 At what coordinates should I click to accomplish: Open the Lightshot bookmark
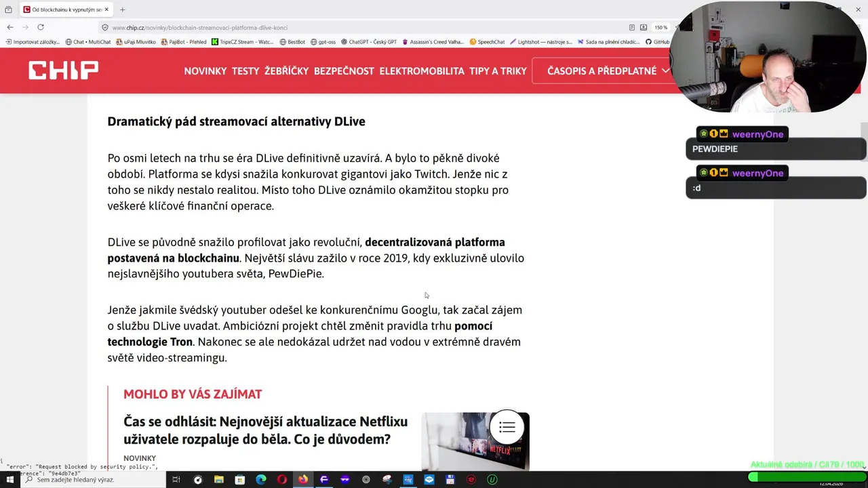pos(541,42)
